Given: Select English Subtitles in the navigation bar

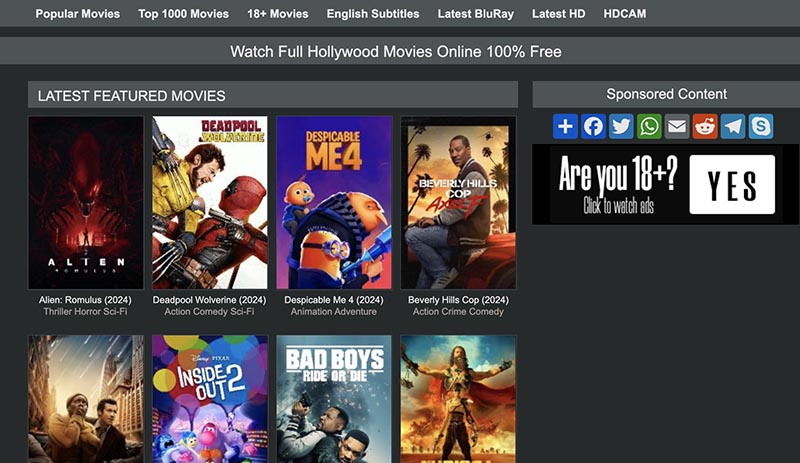Looking at the screenshot, I should (x=373, y=14).
